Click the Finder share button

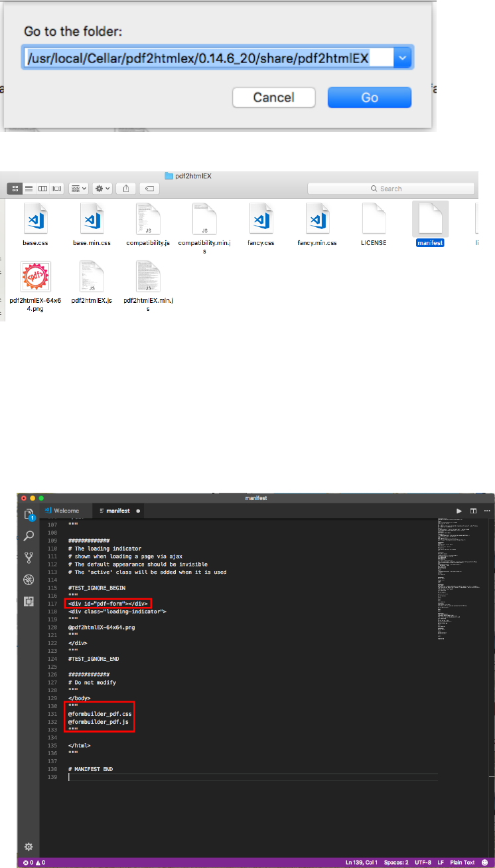coord(125,189)
